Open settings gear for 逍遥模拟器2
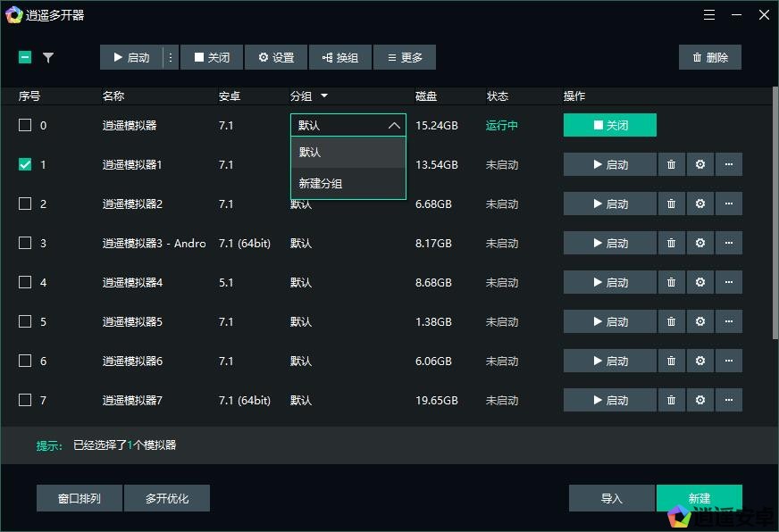This screenshot has width=779, height=532. pos(699,204)
